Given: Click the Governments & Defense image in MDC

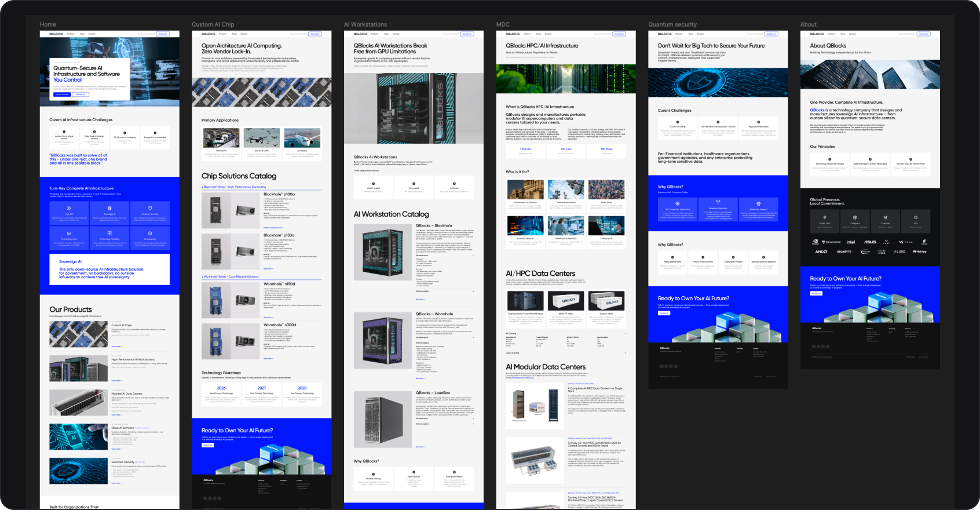Looking at the screenshot, I should 525,190.
